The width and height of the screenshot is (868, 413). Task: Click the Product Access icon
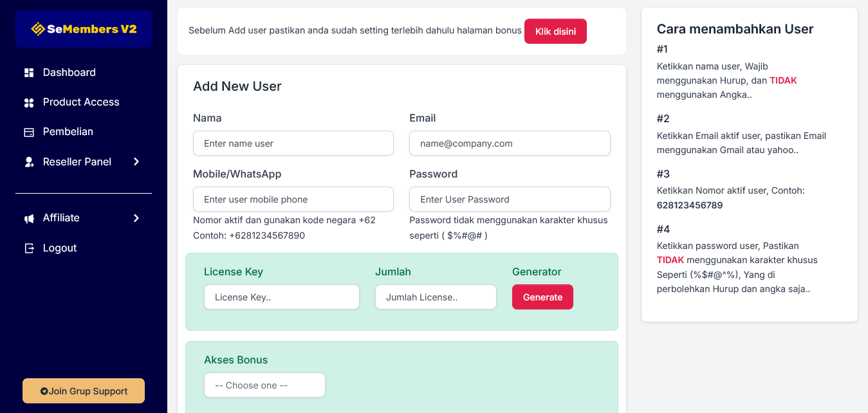tap(29, 102)
